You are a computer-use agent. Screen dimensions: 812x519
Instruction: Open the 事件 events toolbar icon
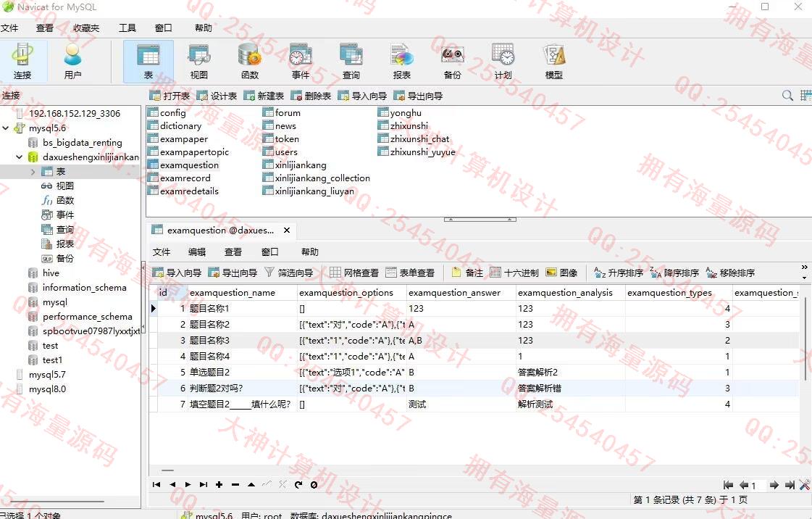pyautogui.click(x=301, y=61)
